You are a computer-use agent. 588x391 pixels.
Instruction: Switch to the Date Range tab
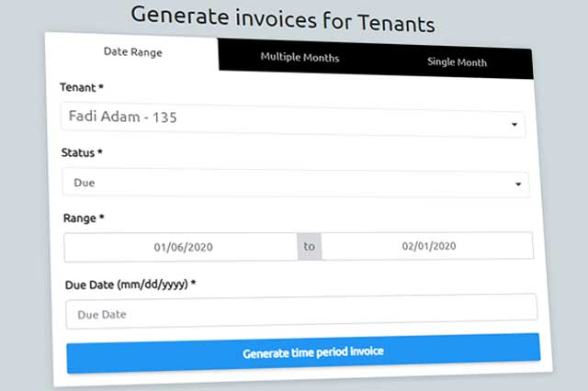click(x=132, y=51)
